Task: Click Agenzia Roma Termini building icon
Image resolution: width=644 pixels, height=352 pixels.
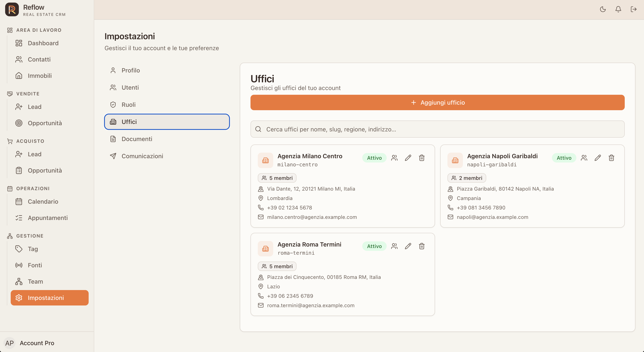Action: tap(265, 249)
